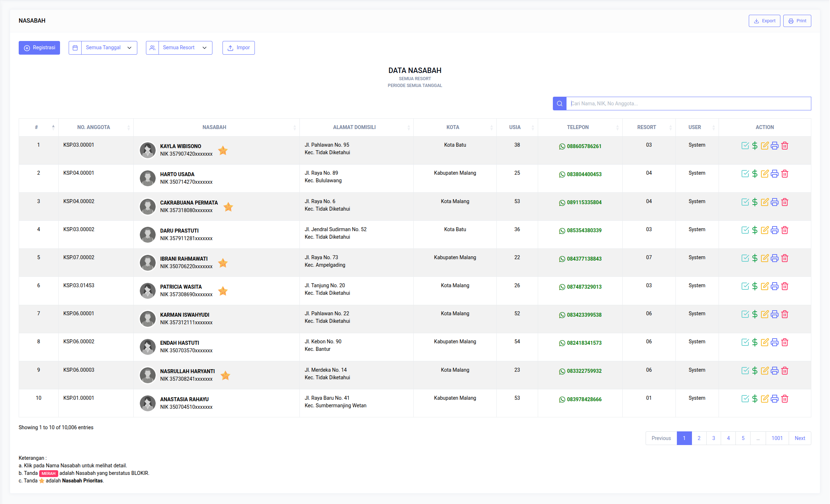Click the blue printer icon for Daru Prastuti
This screenshot has width=830, height=504.
(775, 230)
